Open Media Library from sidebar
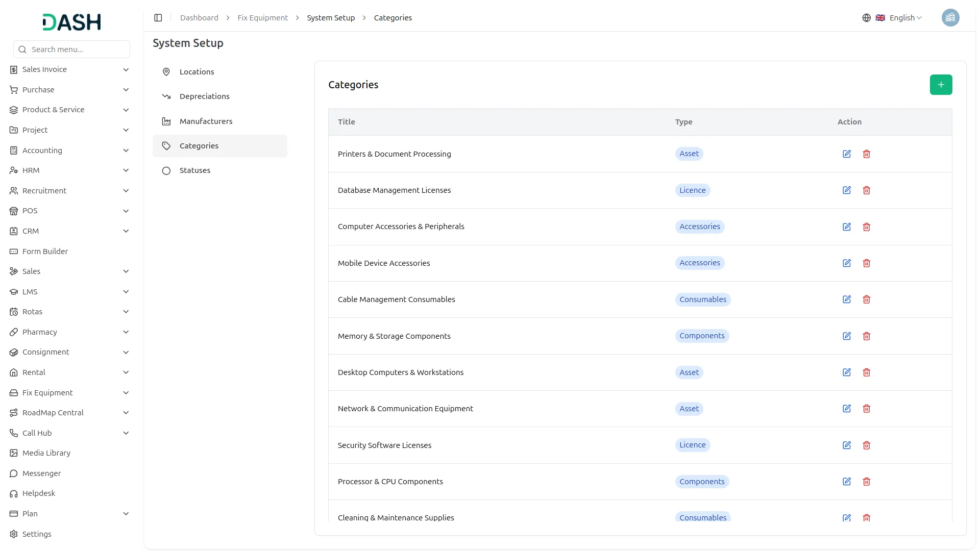The image size is (980, 551). coord(46,453)
